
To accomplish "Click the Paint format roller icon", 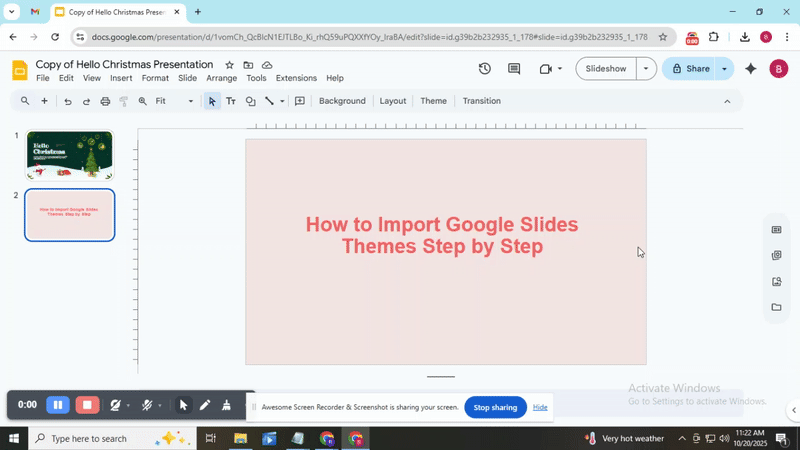I will 124,101.
